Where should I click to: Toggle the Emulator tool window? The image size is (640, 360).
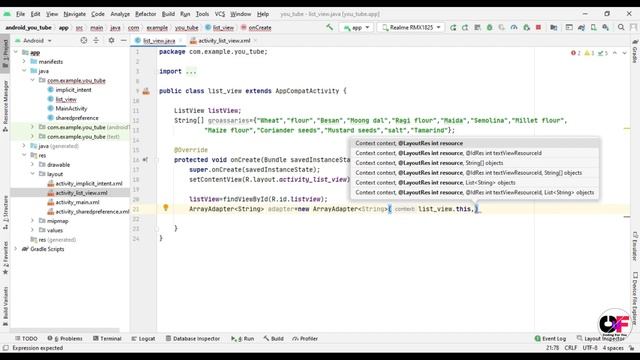pyautogui.click(x=635, y=246)
